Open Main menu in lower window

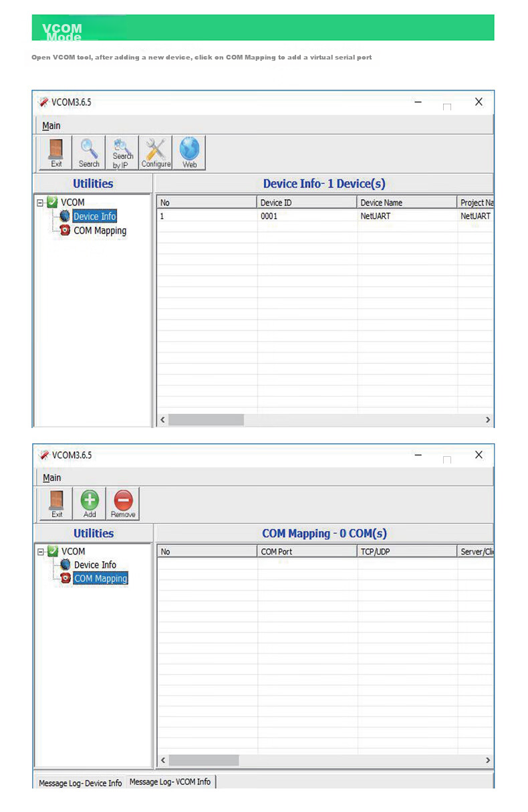(x=52, y=478)
